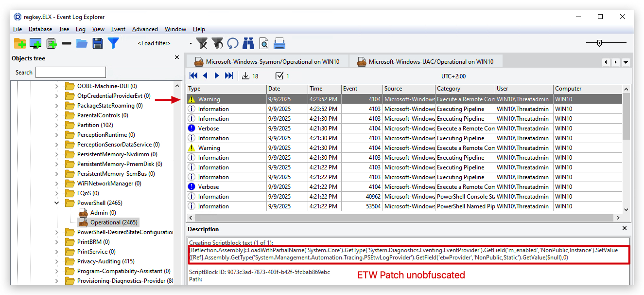The width and height of the screenshot is (644, 295).
Task: Click the Objects tree Search field
Action: [70, 73]
